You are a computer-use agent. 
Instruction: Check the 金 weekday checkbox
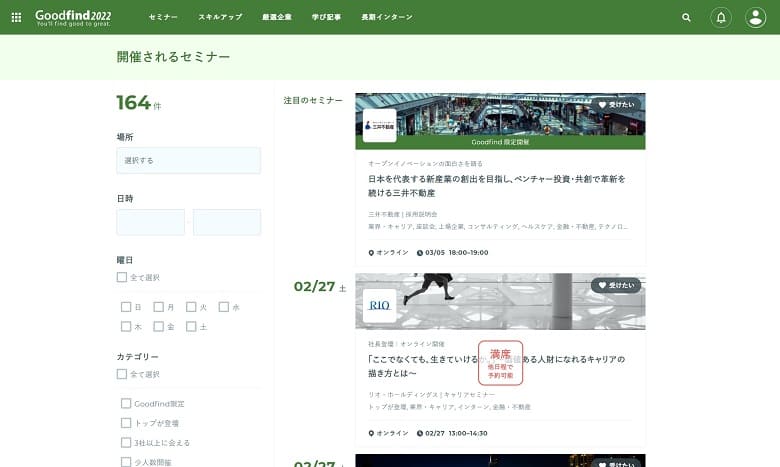(x=159, y=326)
